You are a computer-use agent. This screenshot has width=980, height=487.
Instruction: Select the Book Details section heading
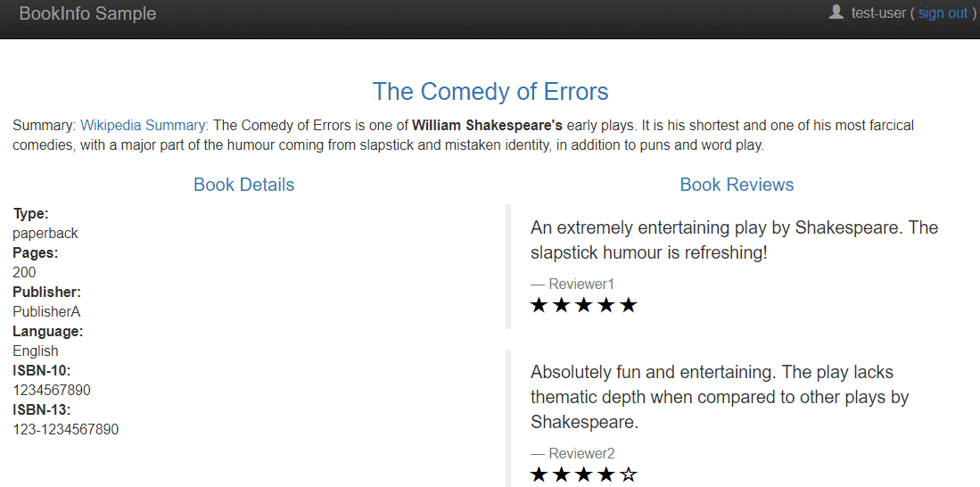point(243,185)
